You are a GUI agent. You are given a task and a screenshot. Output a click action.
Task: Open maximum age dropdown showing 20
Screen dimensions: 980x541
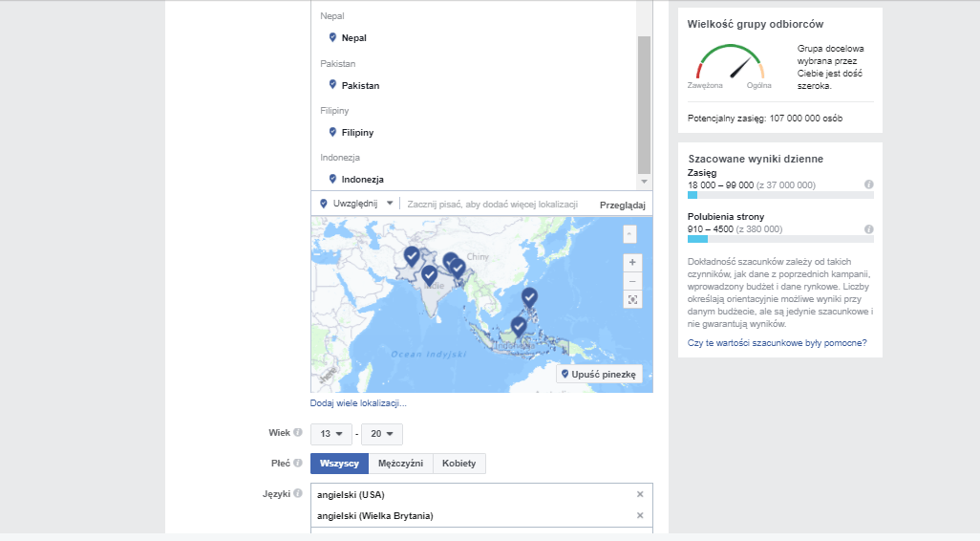tap(382, 434)
